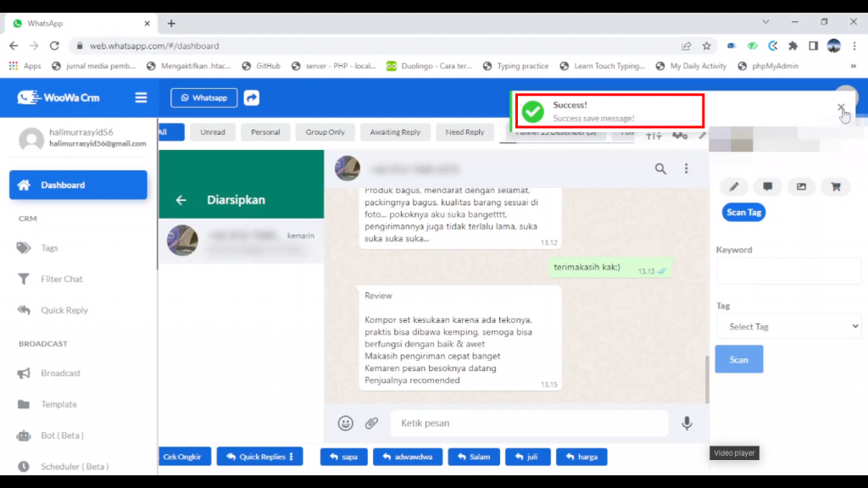Open the shopping cart icon
The image size is (868, 488).
pyautogui.click(x=835, y=186)
